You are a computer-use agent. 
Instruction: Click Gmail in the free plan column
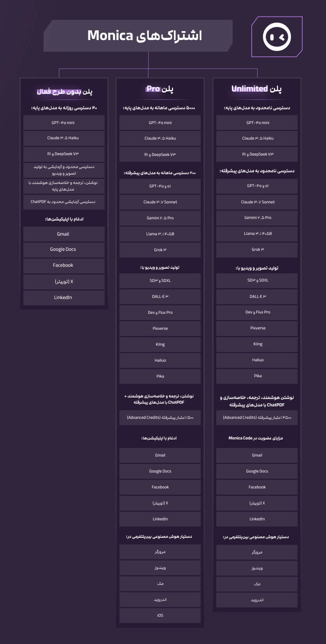(x=63, y=234)
